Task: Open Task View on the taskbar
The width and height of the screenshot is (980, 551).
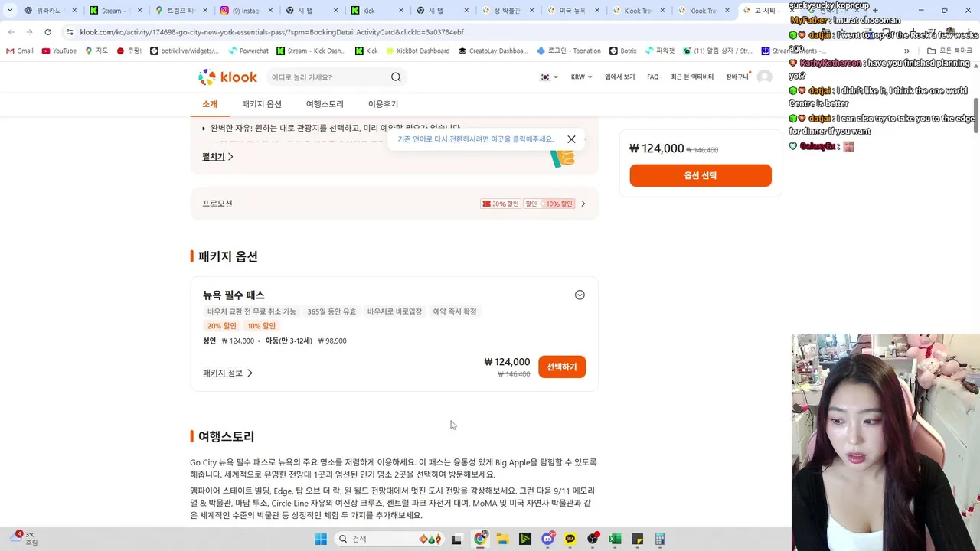Action: (456, 539)
